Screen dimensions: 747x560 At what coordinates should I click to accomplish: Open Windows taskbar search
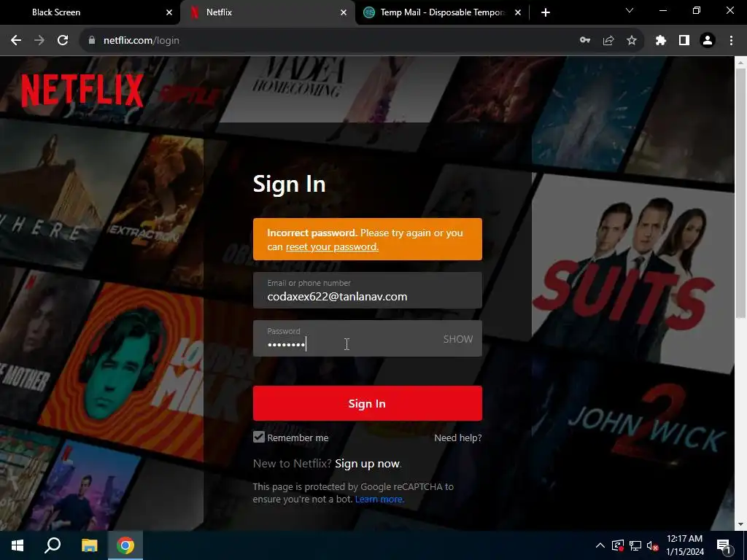point(53,545)
